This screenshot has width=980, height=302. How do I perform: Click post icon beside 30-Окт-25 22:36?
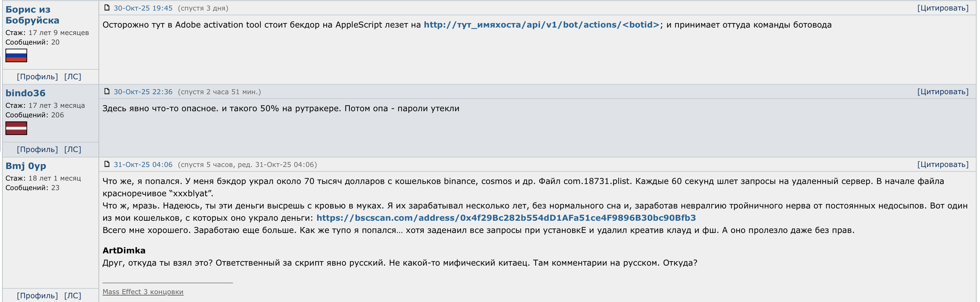tap(107, 91)
